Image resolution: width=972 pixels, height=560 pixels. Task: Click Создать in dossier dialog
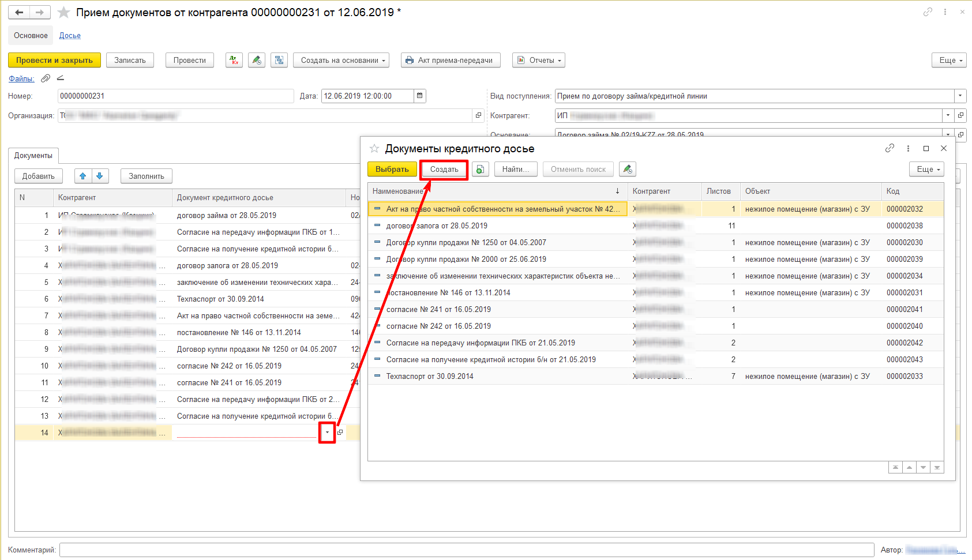[444, 169]
